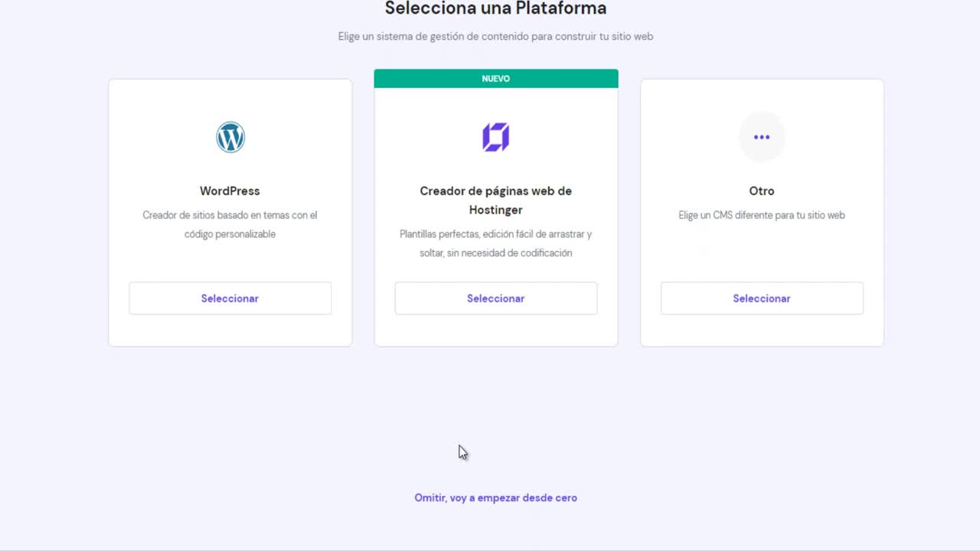This screenshot has height=551, width=980.
Task: Open the 'Omitir, voy a empezar desde cero' link
Action: pyautogui.click(x=495, y=497)
